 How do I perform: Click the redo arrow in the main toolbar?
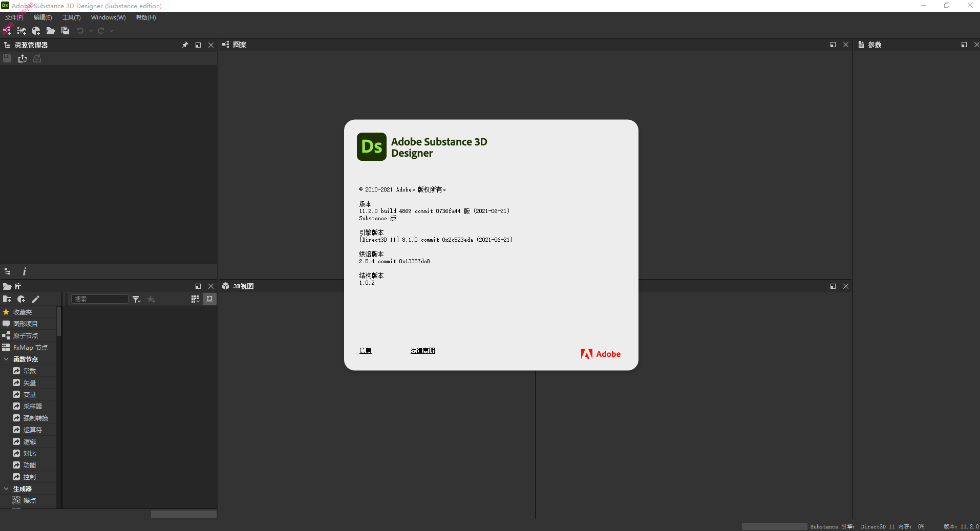(101, 31)
